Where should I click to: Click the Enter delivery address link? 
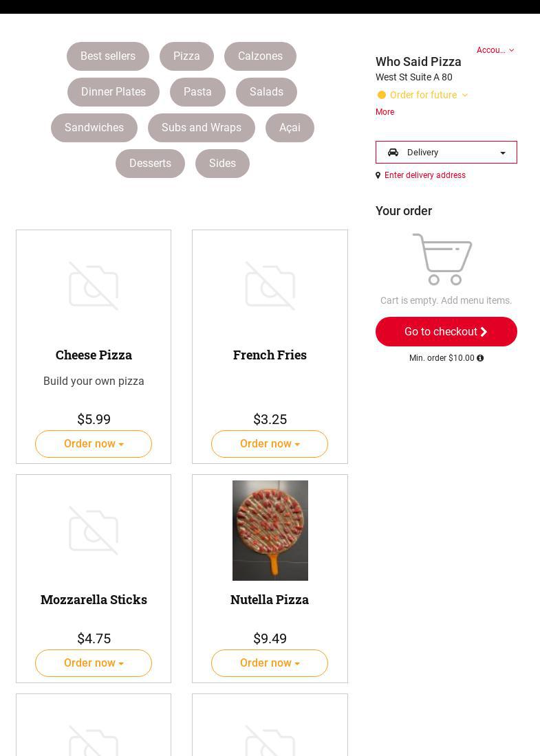coord(425,175)
